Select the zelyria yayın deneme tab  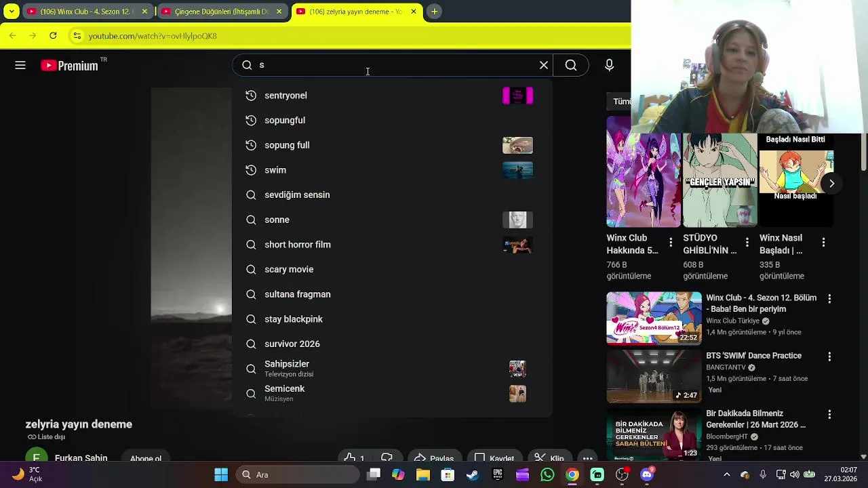point(357,12)
